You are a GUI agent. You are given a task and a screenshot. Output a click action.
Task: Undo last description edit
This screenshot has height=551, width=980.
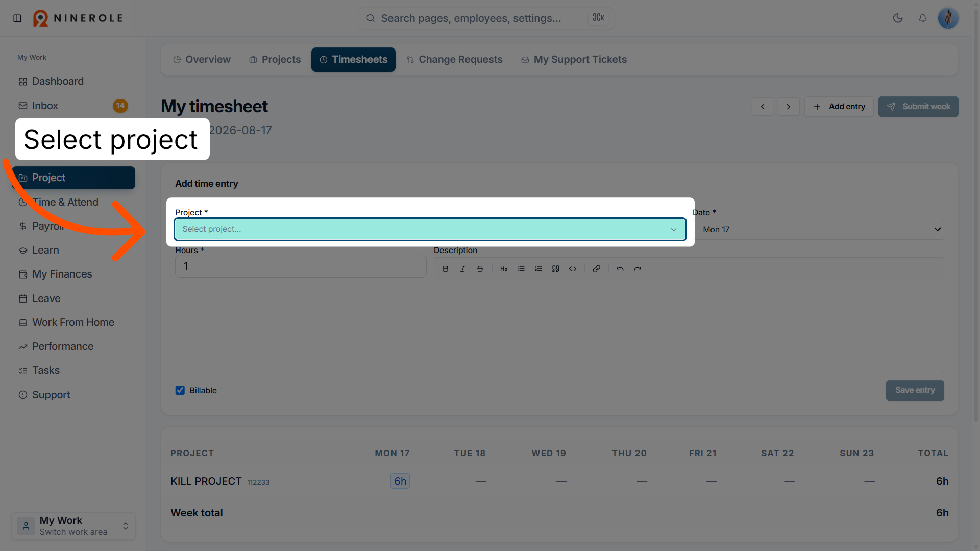click(620, 269)
